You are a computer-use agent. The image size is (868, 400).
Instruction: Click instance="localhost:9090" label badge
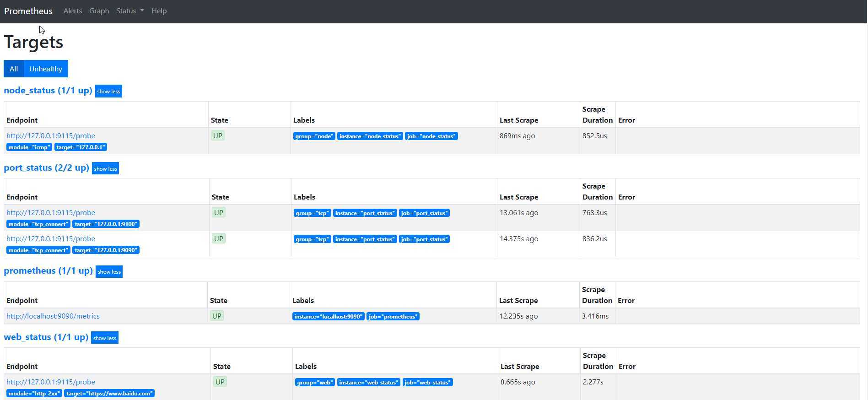coord(329,317)
